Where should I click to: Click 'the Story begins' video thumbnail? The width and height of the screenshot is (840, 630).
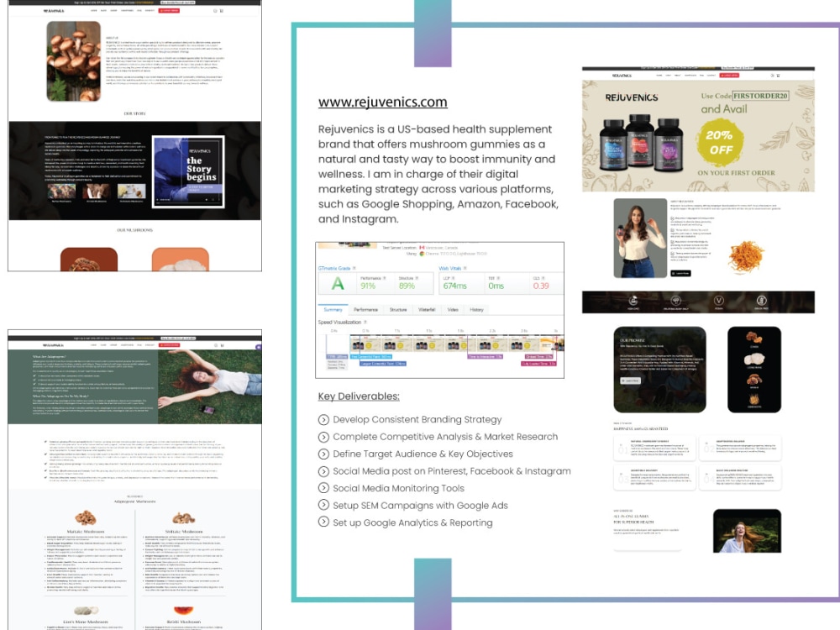(188, 172)
